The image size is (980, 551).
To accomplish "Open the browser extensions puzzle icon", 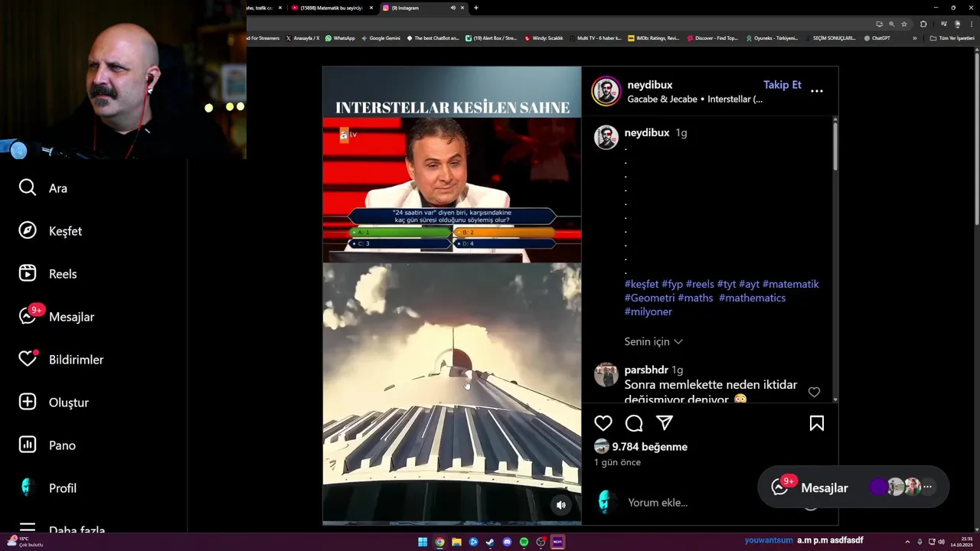I will (x=923, y=24).
